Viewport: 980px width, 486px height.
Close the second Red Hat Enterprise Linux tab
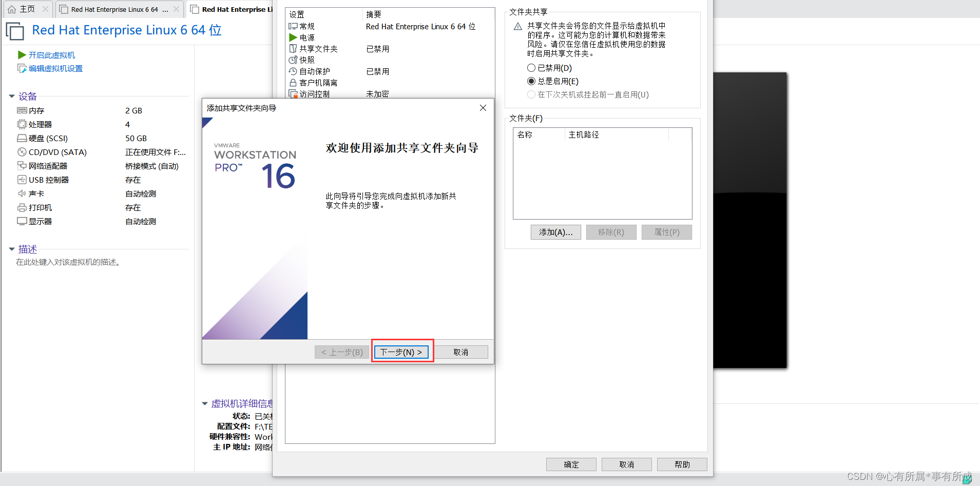[176, 9]
